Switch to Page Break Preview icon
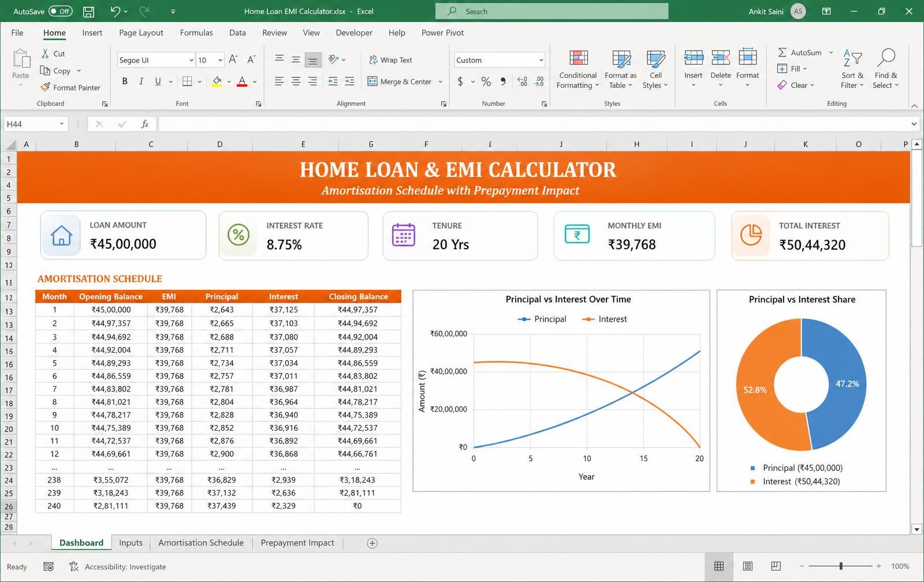Screen dimensions: 924x582 pyautogui.click(x=776, y=566)
